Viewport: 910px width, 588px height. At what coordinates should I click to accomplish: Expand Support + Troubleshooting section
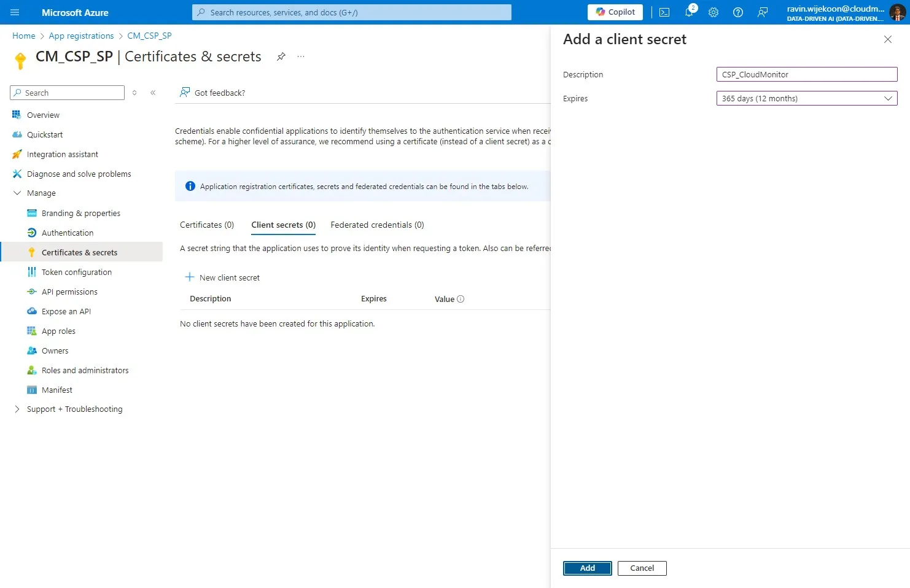[x=17, y=409]
